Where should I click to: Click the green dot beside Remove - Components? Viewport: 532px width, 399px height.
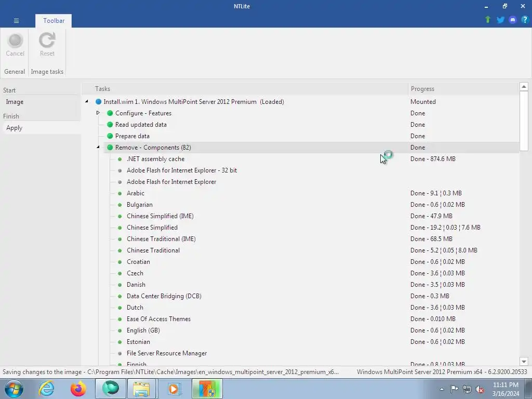[x=110, y=147]
